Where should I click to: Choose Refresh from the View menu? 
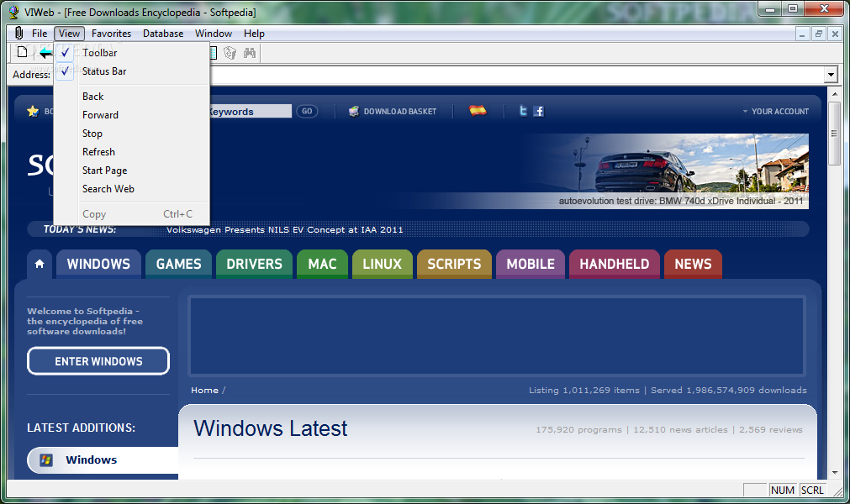pyautogui.click(x=132, y=151)
